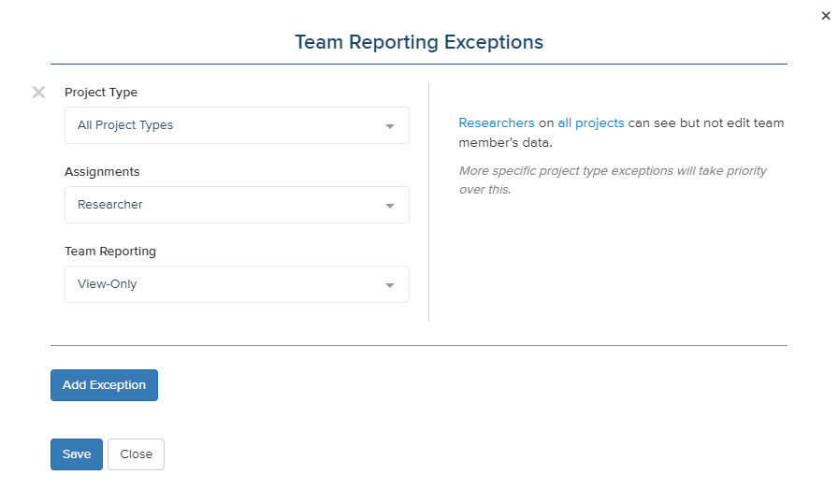The image size is (838, 504).
Task: Click the Team Reporting dropdown arrow
Action: (x=390, y=285)
